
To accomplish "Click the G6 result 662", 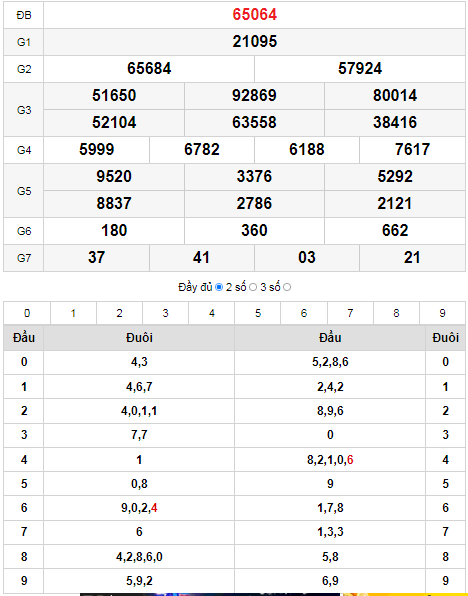I will (x=395, y=230).
